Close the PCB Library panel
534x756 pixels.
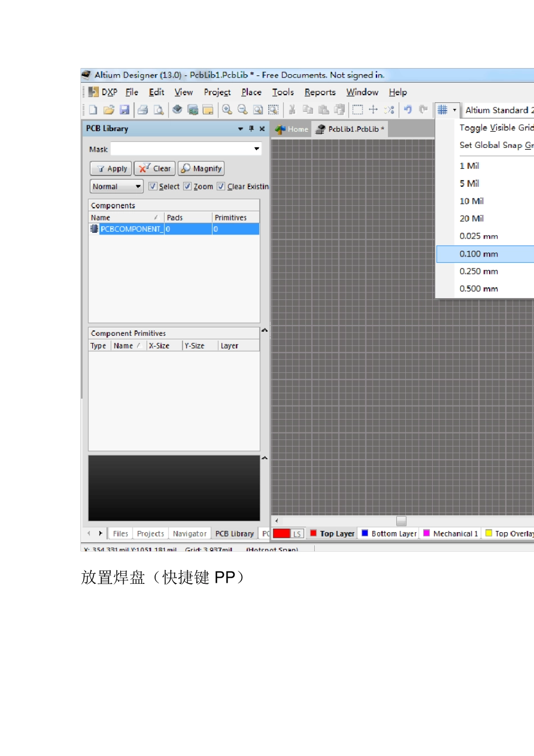(262, 129)
